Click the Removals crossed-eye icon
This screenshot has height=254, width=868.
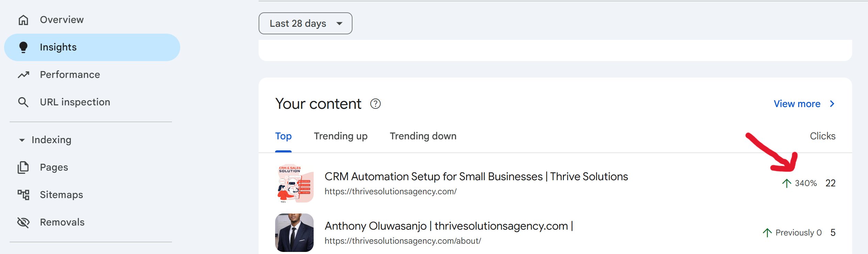pos(23,222)
